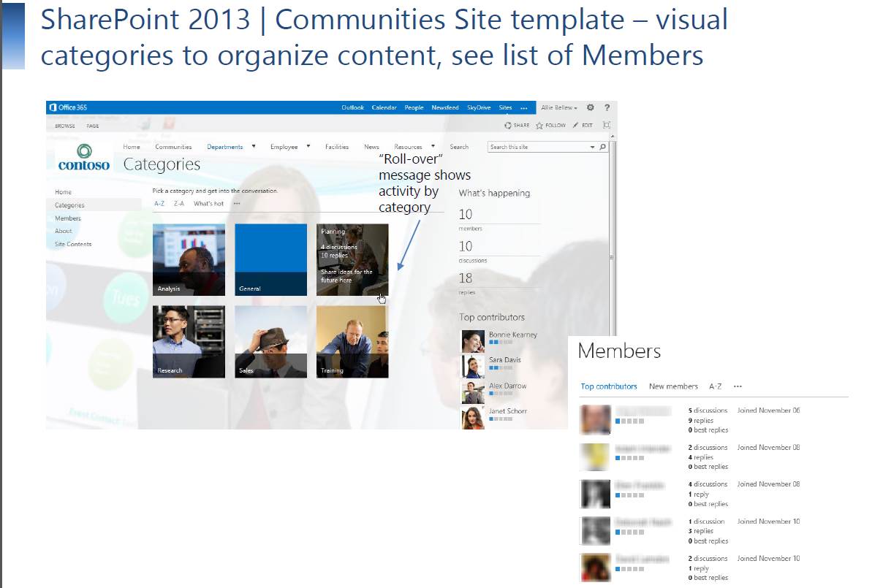This screenshot has height=588, width=883.
Task: Select the New members tab in Members
Action: tap(673, 386)
